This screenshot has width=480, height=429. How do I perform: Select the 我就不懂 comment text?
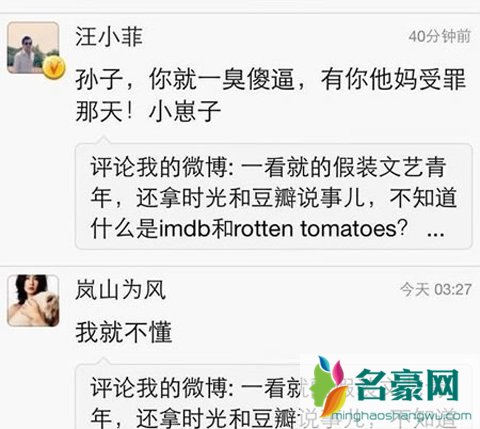click(x=124, y=332)
